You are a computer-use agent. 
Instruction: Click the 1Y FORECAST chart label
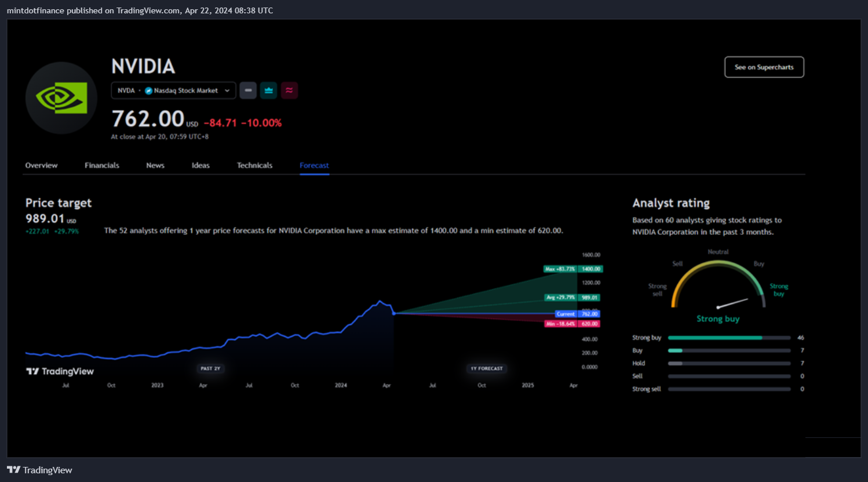[x=487, y=368]
